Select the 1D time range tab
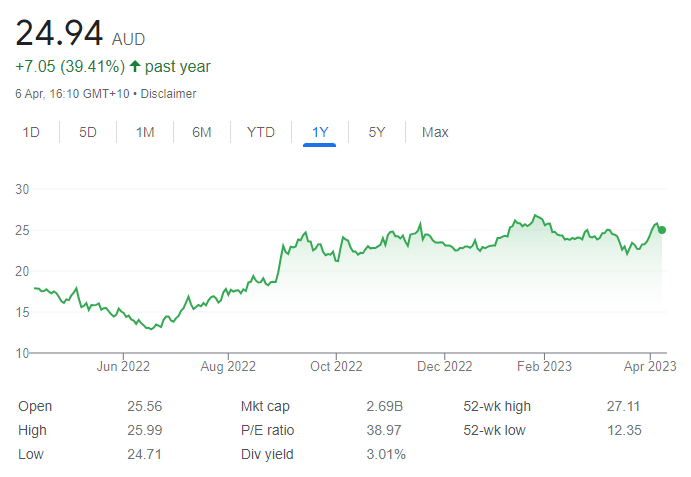The height and width of the screenshot is (477, 691). click(31, 132)
